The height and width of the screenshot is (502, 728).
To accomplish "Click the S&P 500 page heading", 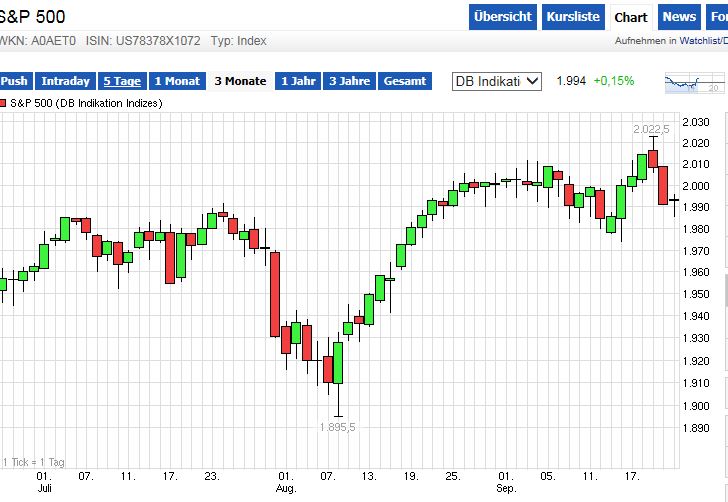I will [32, 17].
